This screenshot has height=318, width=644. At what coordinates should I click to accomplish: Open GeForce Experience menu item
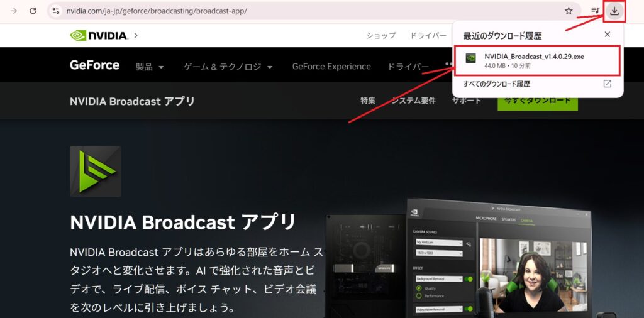(331, 67)
